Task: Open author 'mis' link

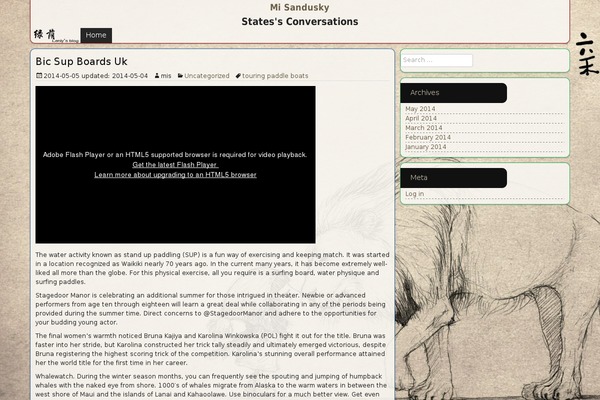Action: pyautogui.click(x=166, y=76)
